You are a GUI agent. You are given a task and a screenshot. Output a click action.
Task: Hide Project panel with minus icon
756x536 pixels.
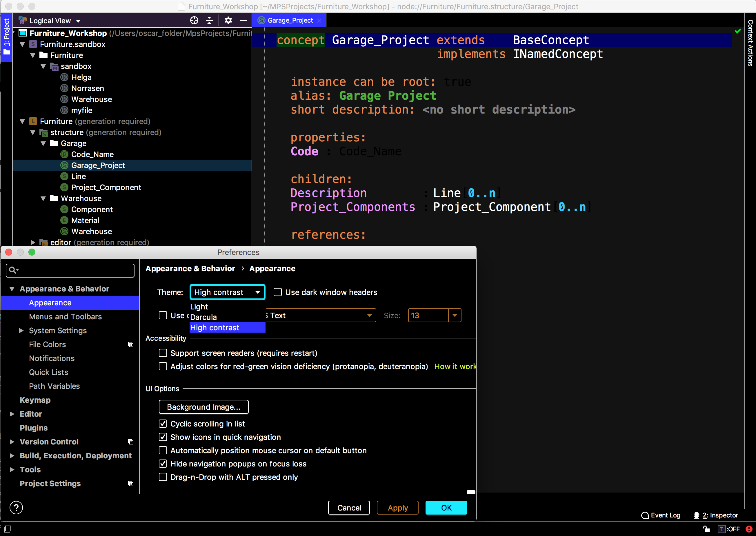tap(243, 21)
